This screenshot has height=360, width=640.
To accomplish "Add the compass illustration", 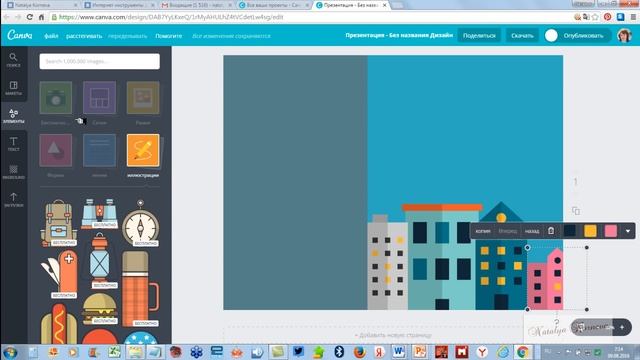I will 140,223.
